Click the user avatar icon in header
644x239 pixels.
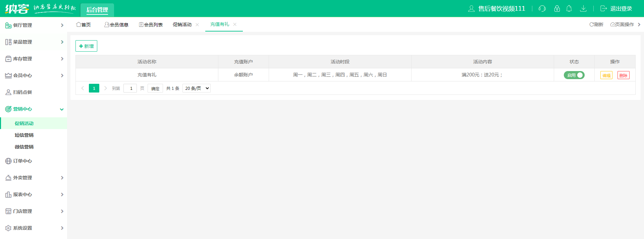click(471, 9)
